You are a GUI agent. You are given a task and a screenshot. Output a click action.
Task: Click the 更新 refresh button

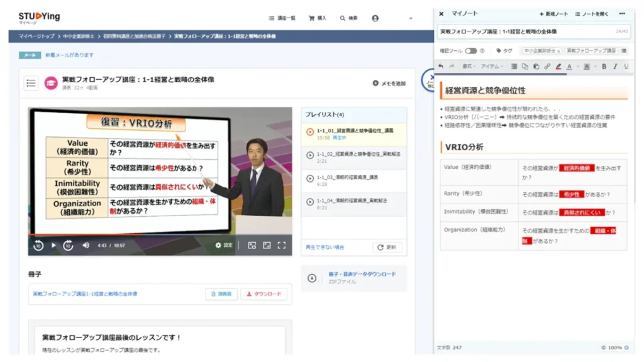click(x=387, y=247)
